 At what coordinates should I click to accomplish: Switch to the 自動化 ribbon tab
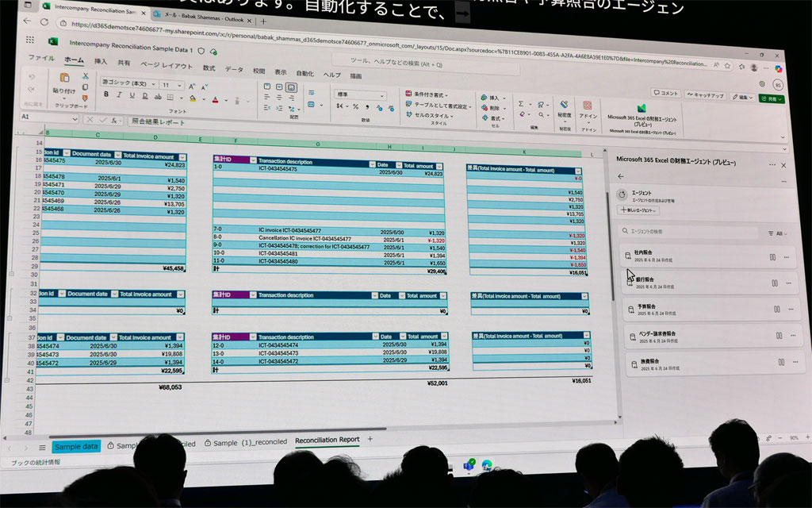(x=304, y=73)
